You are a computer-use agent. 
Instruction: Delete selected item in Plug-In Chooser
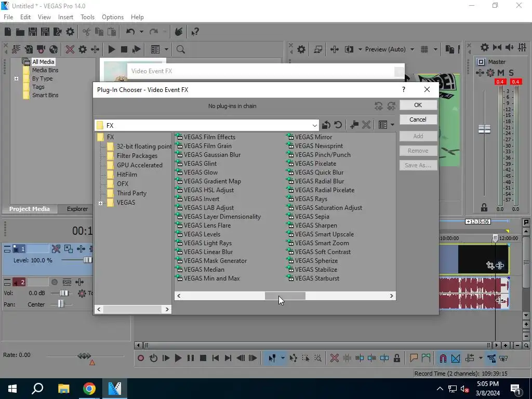coord(366,125)
